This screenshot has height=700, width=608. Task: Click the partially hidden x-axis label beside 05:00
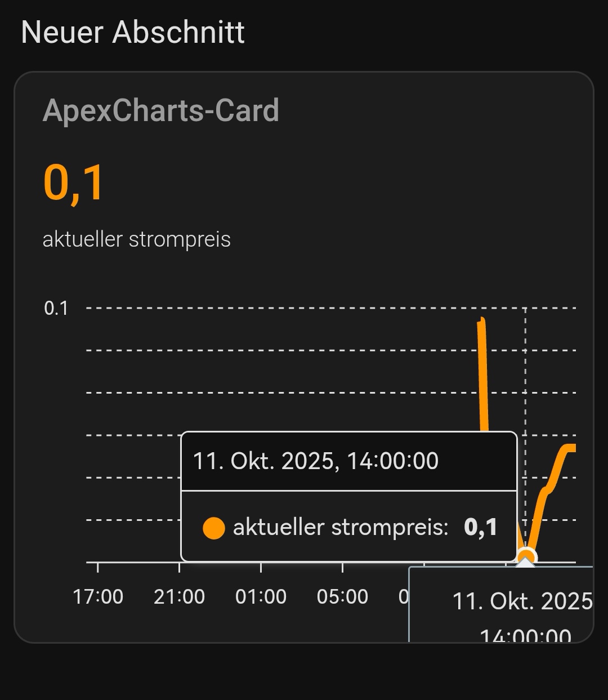[x=403, y=596]
